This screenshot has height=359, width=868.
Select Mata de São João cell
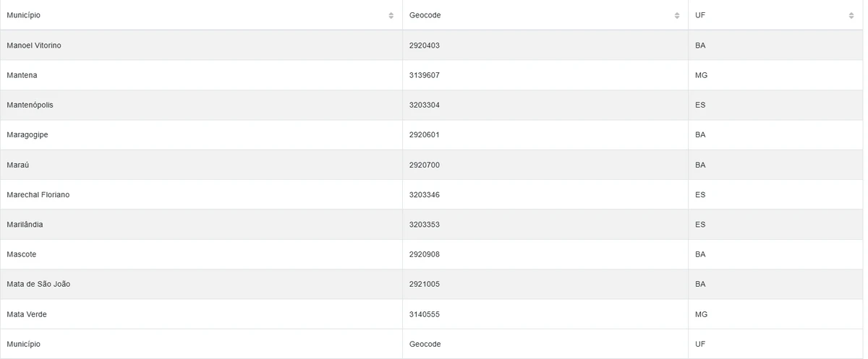click(x=38, y=285)
